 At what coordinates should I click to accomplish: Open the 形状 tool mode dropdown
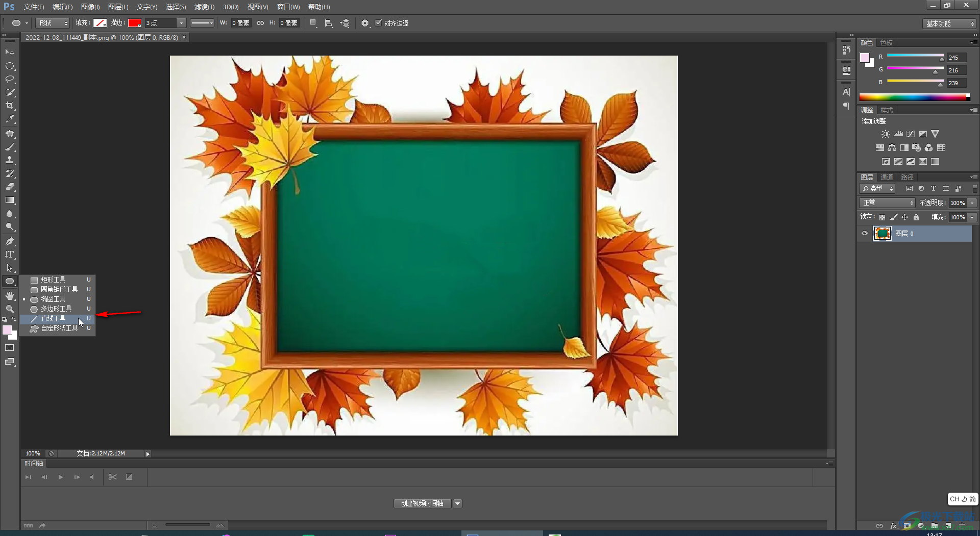53,23
